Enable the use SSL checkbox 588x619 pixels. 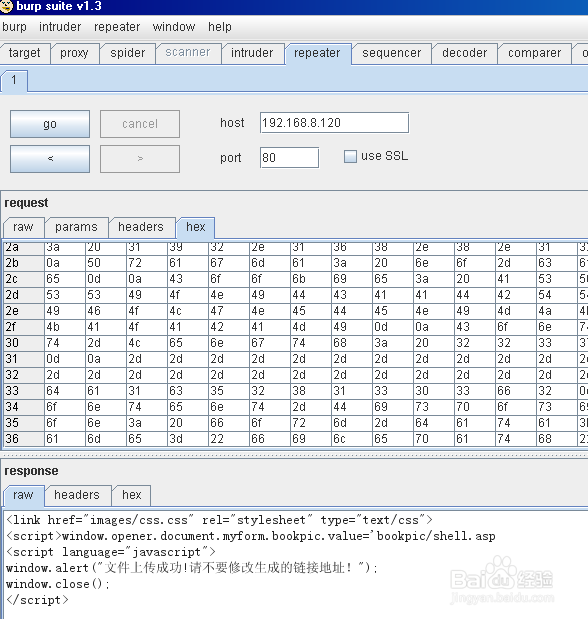(x=350, y=156)
